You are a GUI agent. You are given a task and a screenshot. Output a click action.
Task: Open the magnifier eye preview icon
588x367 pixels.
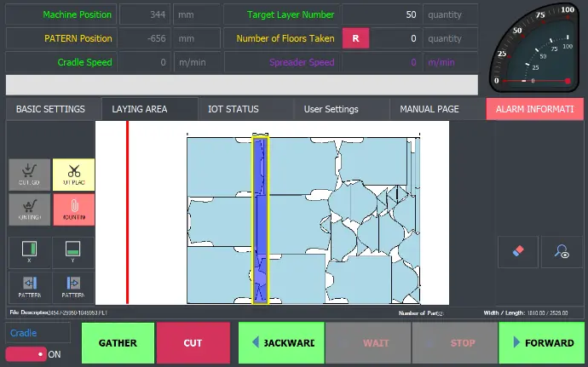[x=562, y=252]
